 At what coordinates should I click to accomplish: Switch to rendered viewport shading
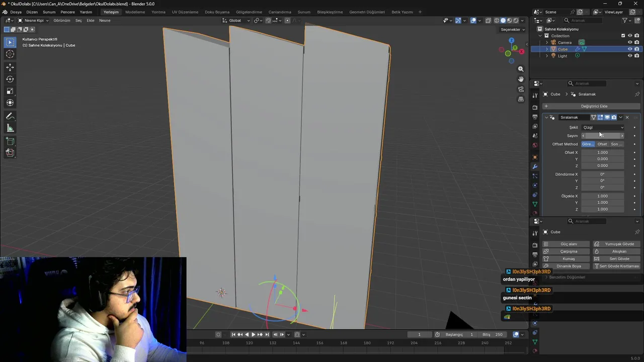[x=515, y=21]
